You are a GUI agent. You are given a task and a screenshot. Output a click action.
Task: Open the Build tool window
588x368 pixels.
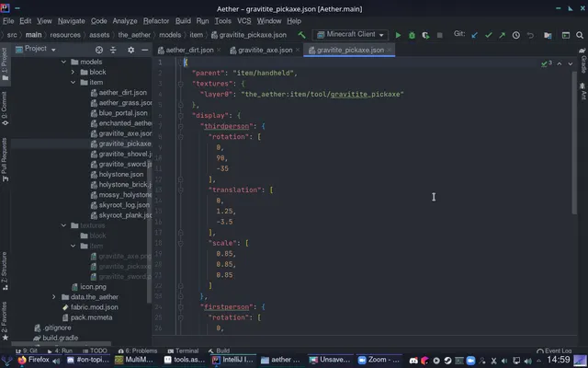[219, 351]
